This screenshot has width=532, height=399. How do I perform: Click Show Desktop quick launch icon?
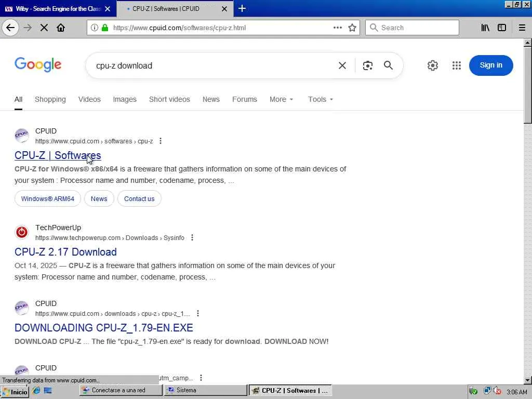pyautogui.click(x=48, y=391)
